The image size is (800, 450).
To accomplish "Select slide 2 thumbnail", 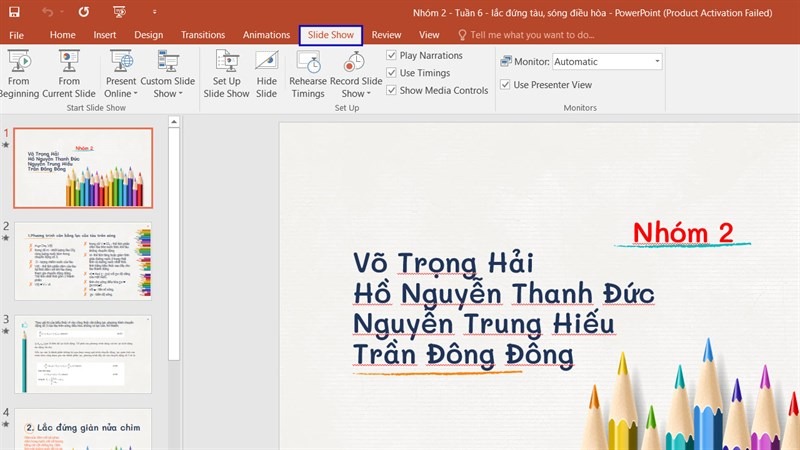I will coord(83,261).
